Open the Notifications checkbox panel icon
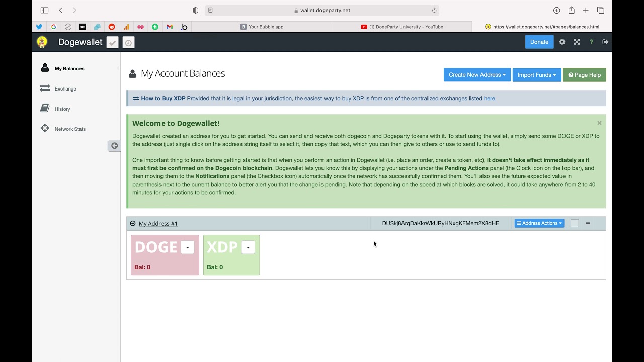The image size is (644, 362). 113,43
